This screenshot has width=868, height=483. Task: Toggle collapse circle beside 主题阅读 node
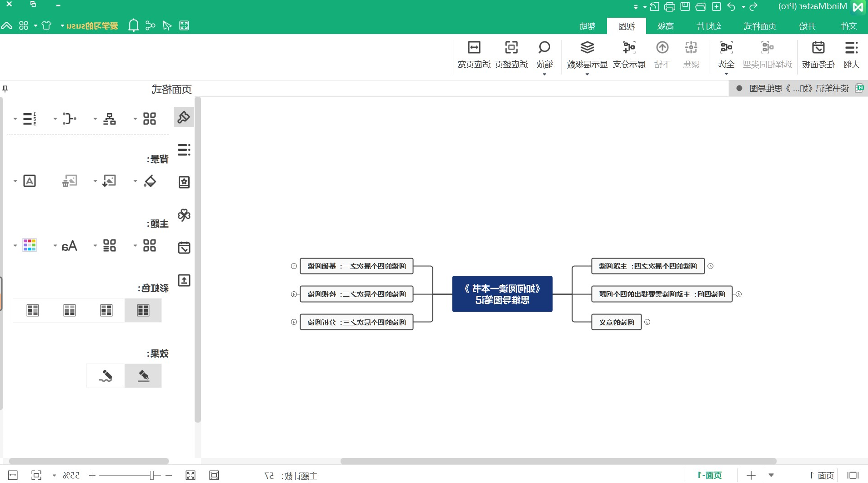tap(710, 266)
